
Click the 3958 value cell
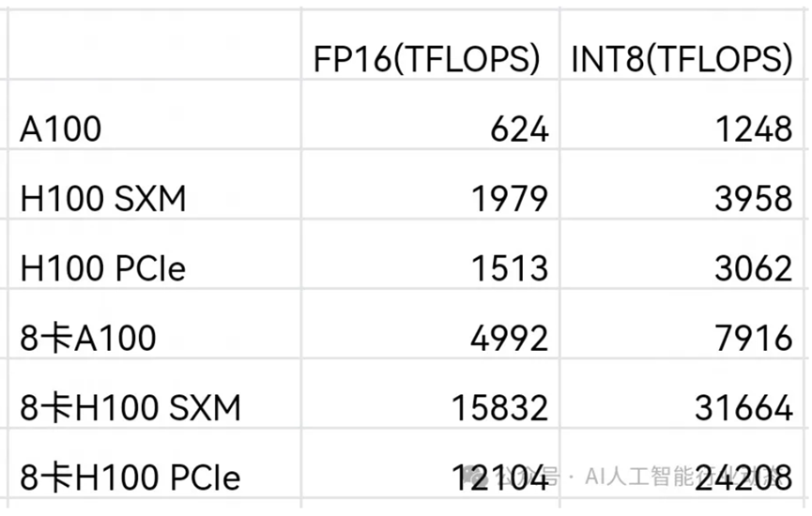click(750, 199)
